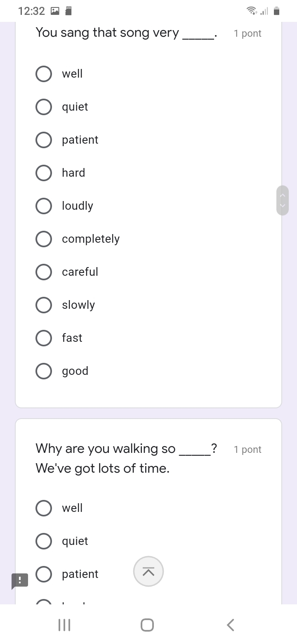Image resolution: width=297 pixels, height=644 pixels.
Task: Grab the fast scroll handle on right edge
Action: (x=283, y=200)
